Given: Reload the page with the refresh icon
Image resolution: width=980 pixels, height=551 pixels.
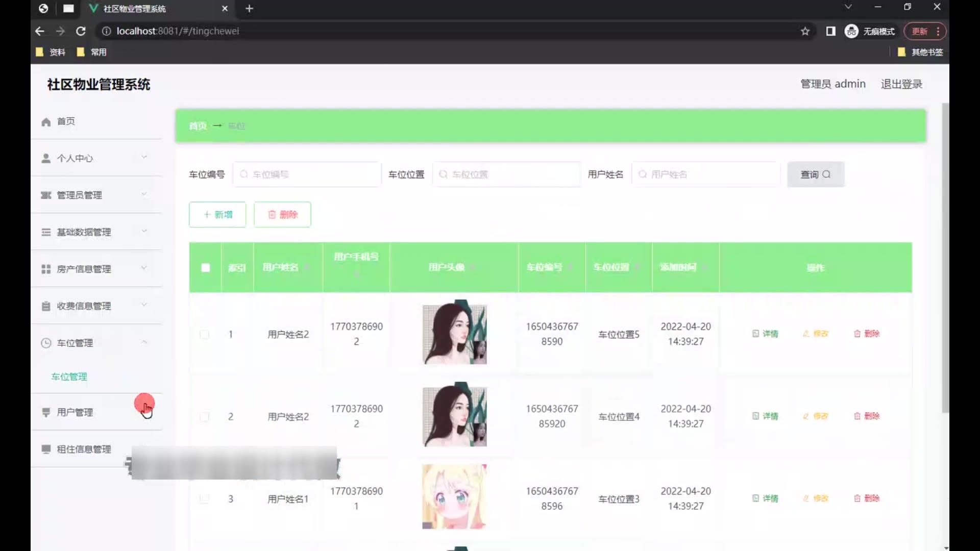Looking at the screenshot, I should click(x=81, y=32).
